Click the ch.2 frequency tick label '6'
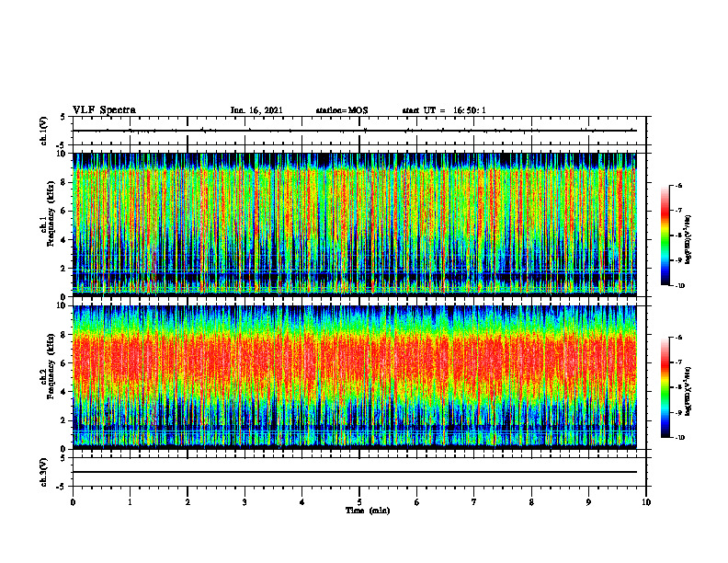This screenshot has height=563, width=728. [x=63, y=363]
